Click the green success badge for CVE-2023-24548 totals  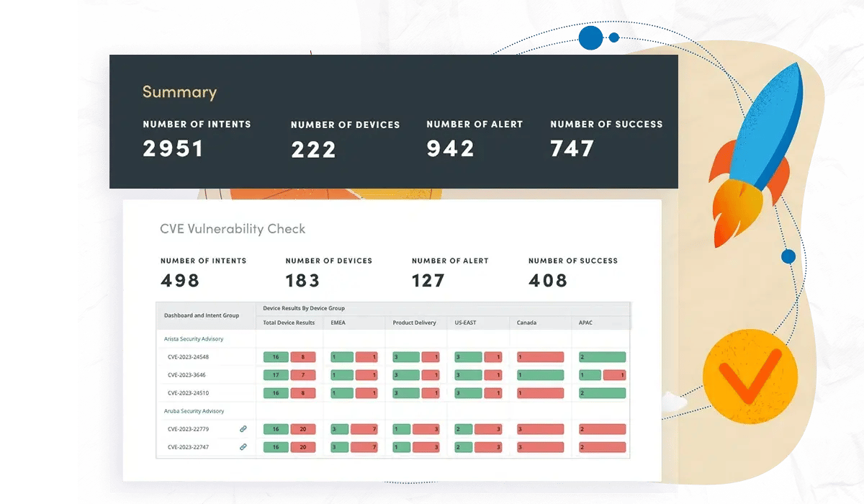pyautogui.click(x=277, y=356)
